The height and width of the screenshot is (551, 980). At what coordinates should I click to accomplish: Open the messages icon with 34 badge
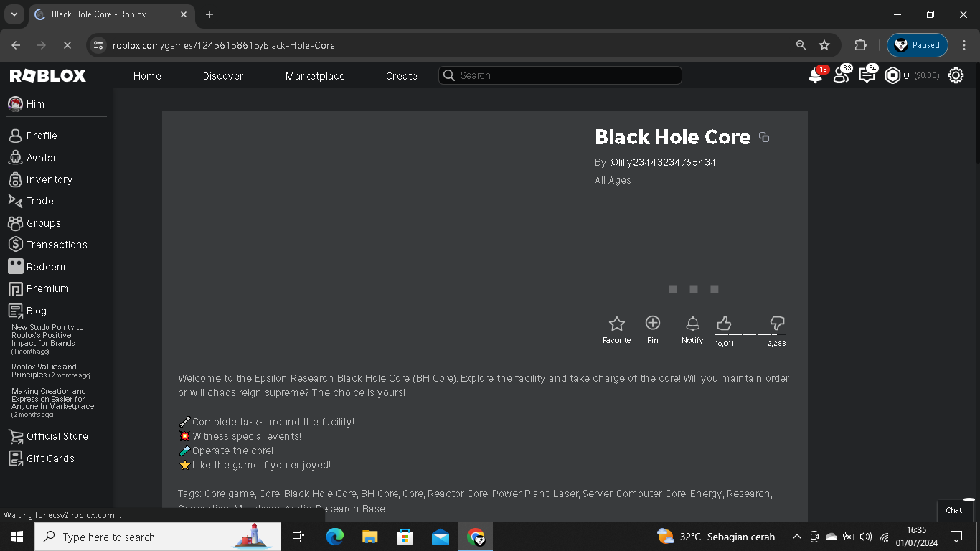pyautogui.click(x=867, y=75)
